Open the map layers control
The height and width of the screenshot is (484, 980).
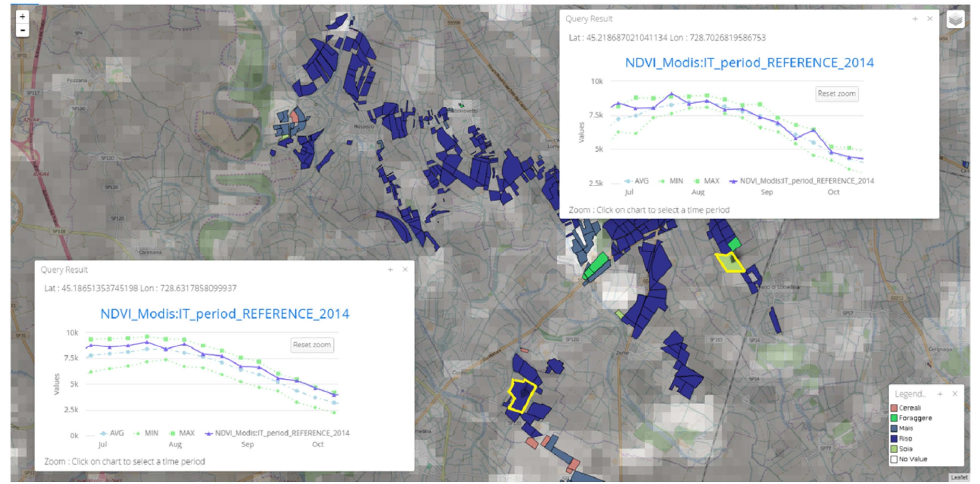click(955, 19)
